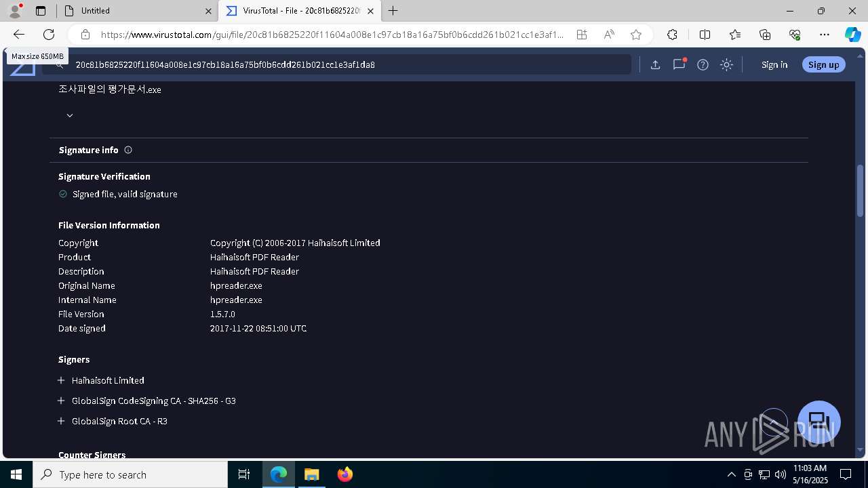
Task: Close the VirusTotal tab
Action: [x=370, y=11]
